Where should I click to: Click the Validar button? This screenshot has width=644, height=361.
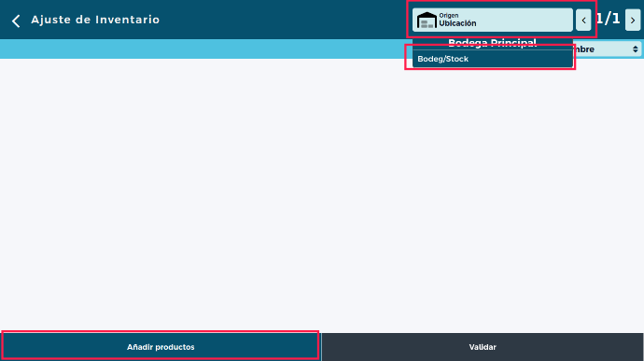click(x=483, y=347)
